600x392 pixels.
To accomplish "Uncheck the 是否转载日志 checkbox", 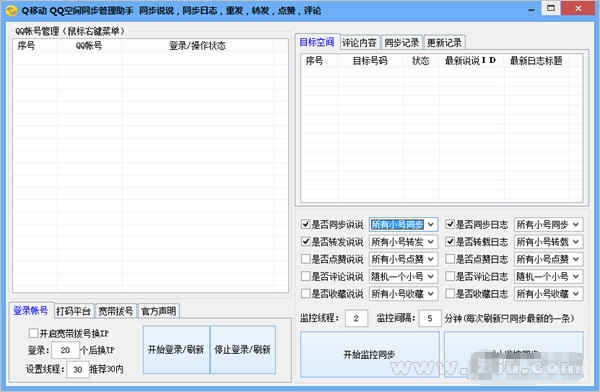I will [x=450, y=242].
